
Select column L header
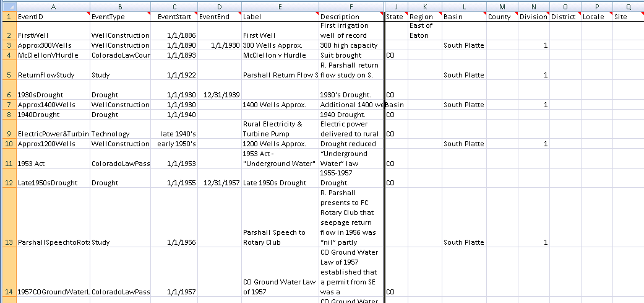465,6
